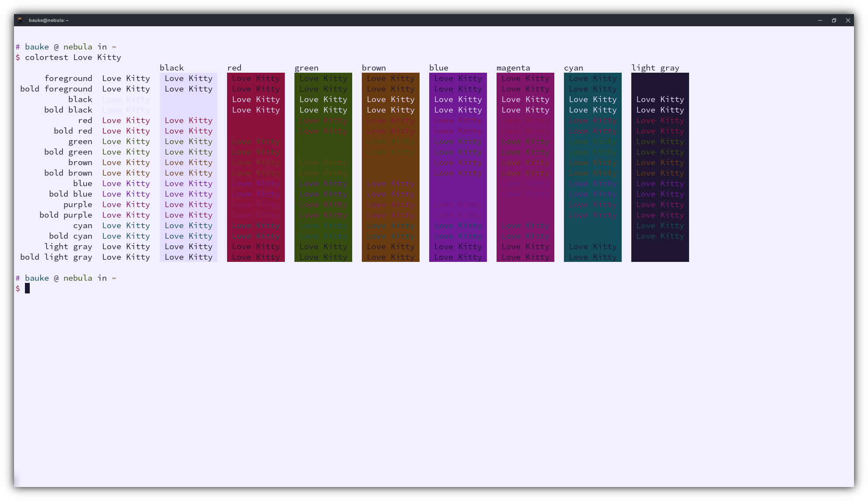Click Love Kitty in black row, green column
The width and height of the screenshot is (868, 501).
(323, 99)
